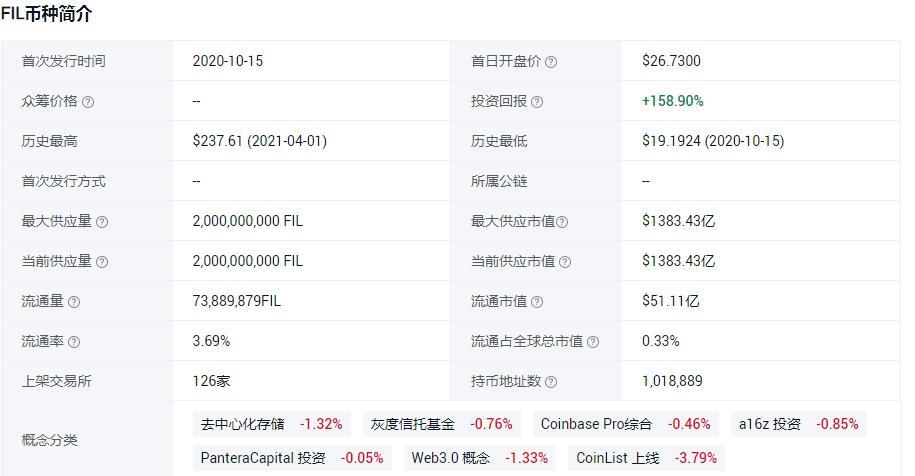Screen dimensions: 915x476
Task: Click the $237.61 (2021-04-01) all-time high
Action: click(260, 141)
